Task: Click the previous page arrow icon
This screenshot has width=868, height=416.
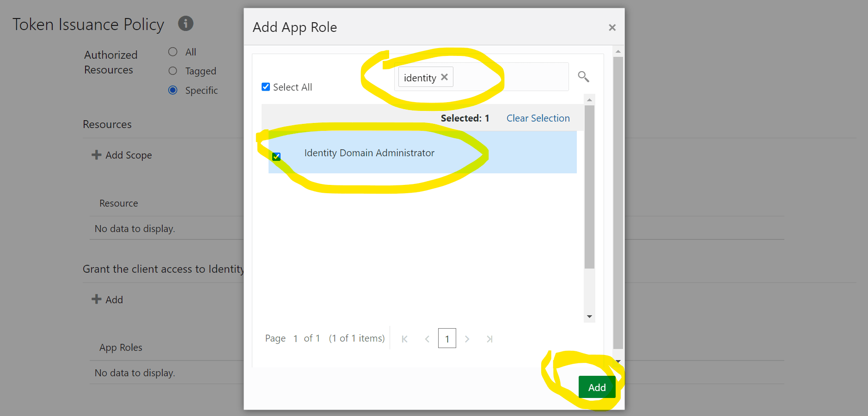Action: coord(427,338)
